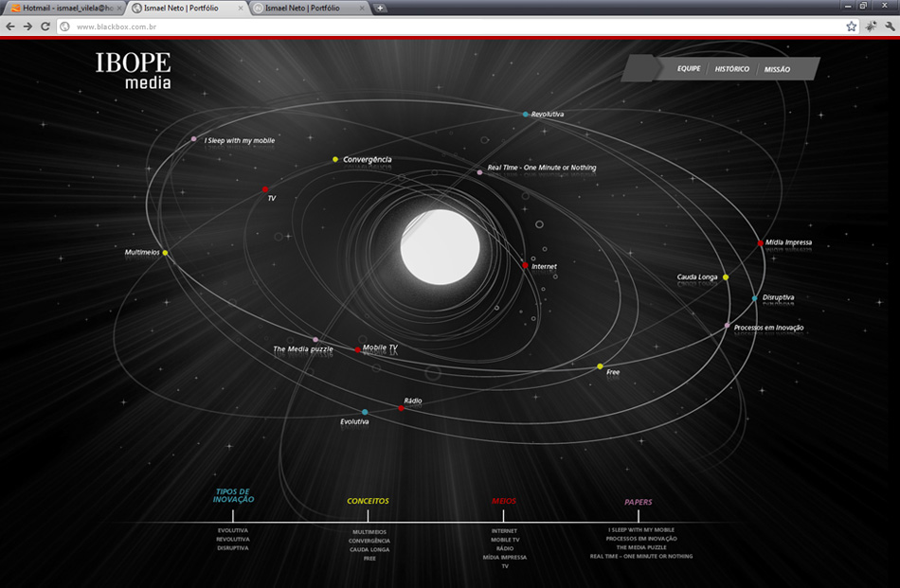
Task: Click the CONCEITOS category heading
Action: click(368, 501)
